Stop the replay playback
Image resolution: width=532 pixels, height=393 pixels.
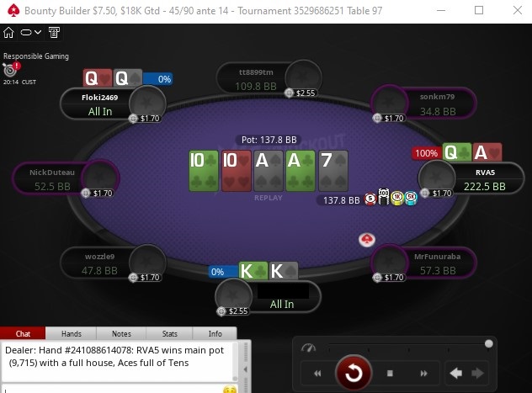(x=390, y=374)
